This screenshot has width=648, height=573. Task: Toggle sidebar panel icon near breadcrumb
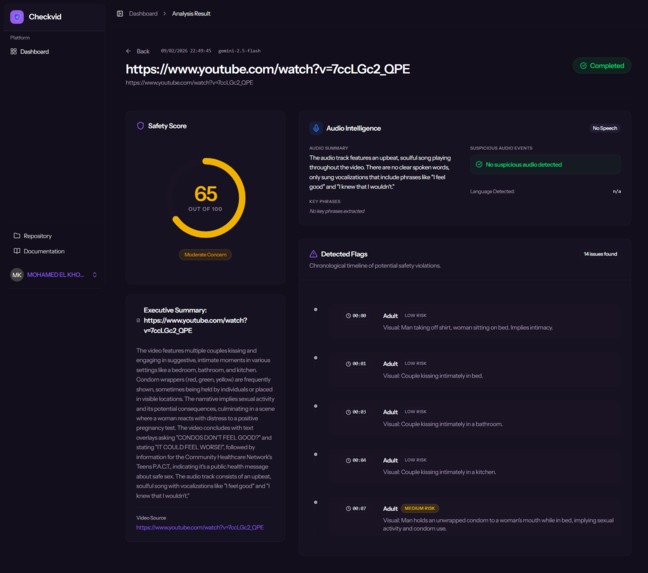click(120, 14)
